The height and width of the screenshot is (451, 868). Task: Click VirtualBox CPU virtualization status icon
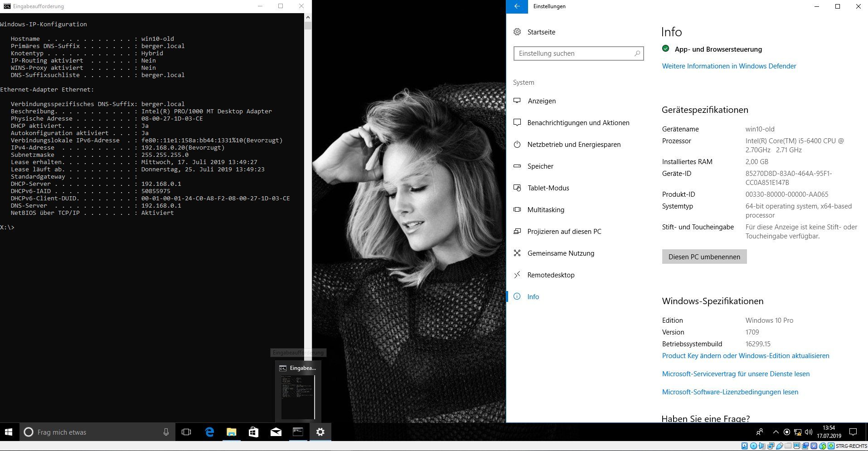click(814, 446)
